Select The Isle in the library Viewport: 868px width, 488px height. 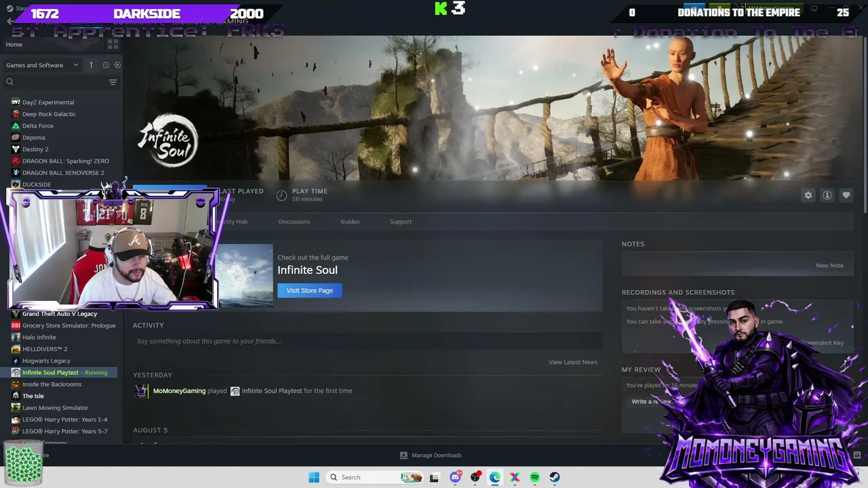33,396
